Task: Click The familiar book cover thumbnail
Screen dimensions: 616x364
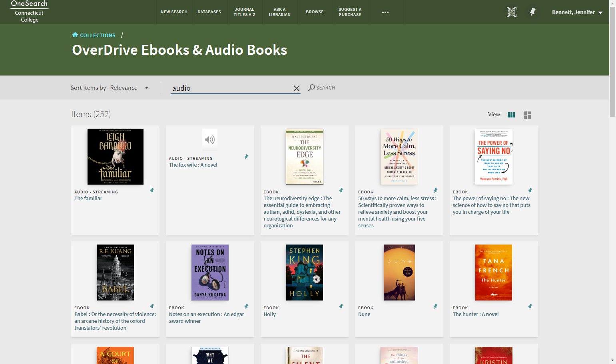Action: pos(116,157)
